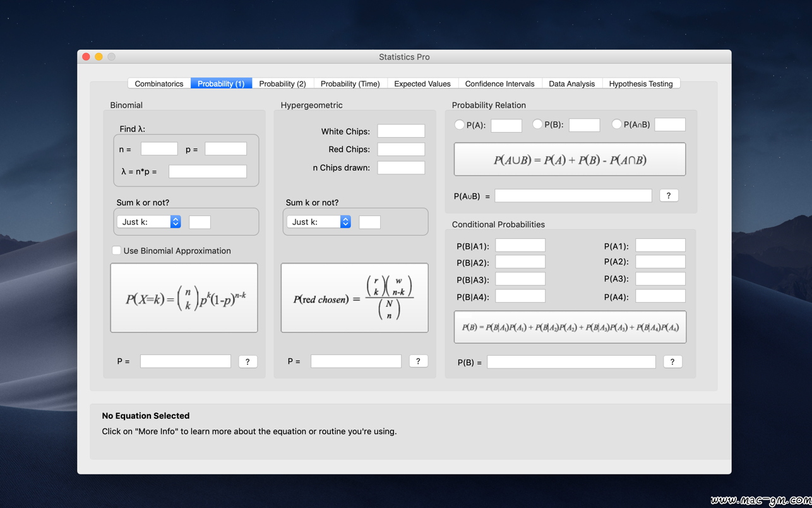Open Binomial 'Just k:' dropdown
Screen dimensions: 812x508
pos(149,222)
